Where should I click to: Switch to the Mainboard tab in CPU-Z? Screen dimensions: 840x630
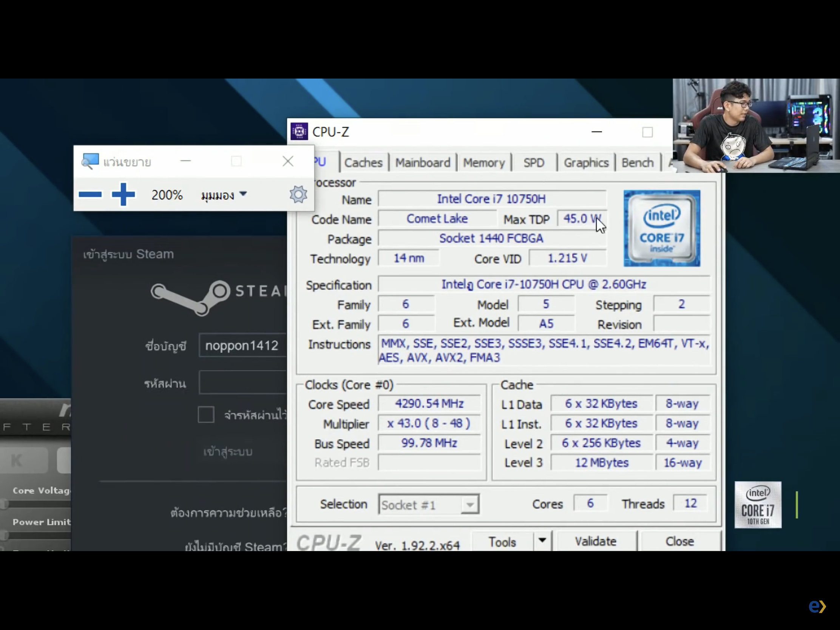tap(423, 162)
